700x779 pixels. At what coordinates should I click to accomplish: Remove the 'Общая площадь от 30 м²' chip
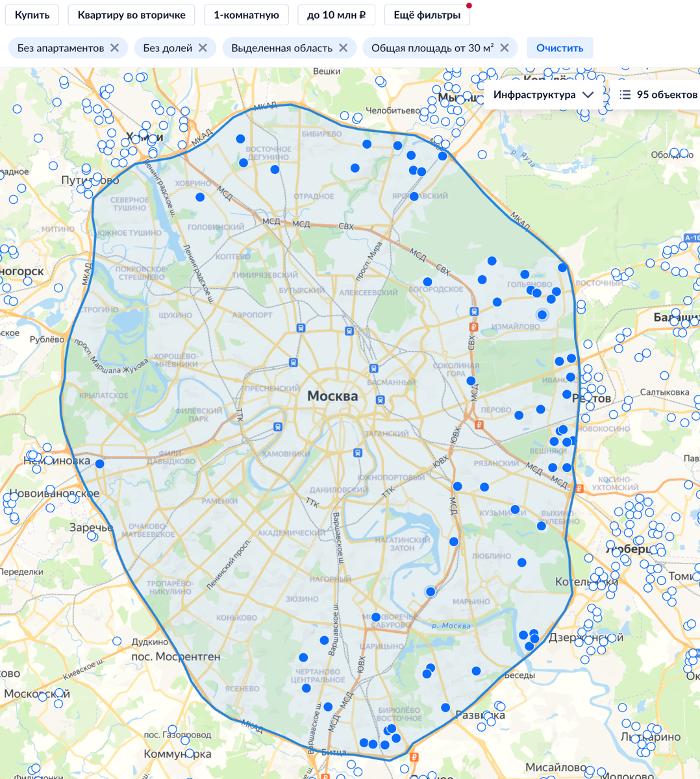tap(504, 48)
